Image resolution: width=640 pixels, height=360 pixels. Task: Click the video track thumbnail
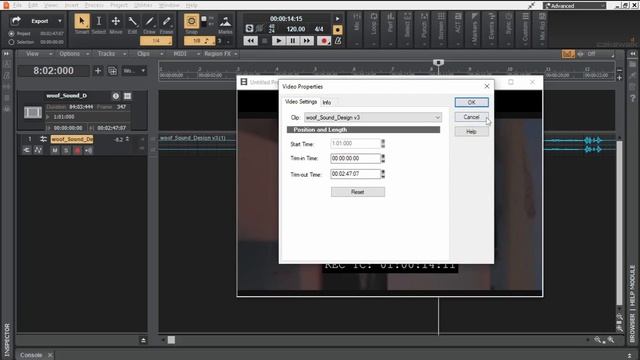[33, 112]
